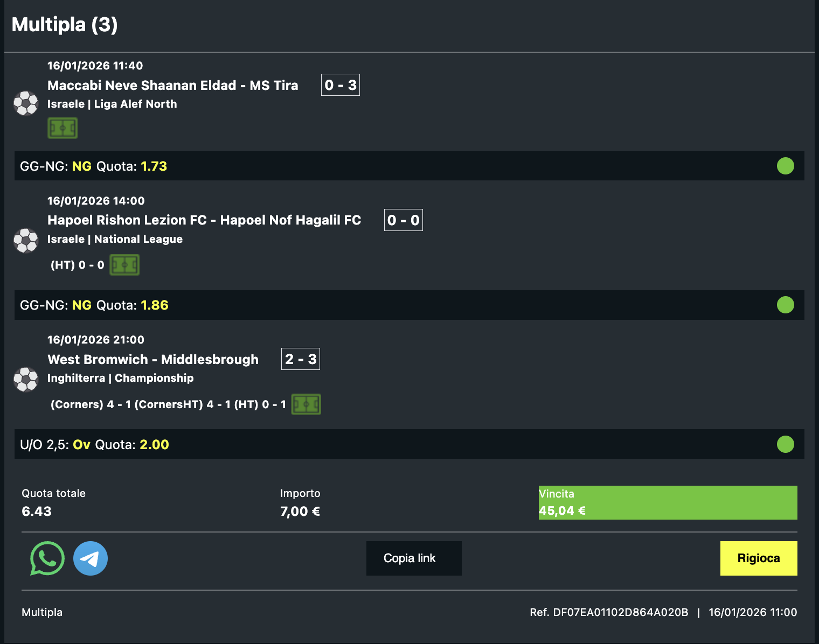The width and height of the screenshot is (819, 644).
Task: Select the West Bromwich - Middlesbrough match title
Action: pyautogui.click(x=153, y=360)
